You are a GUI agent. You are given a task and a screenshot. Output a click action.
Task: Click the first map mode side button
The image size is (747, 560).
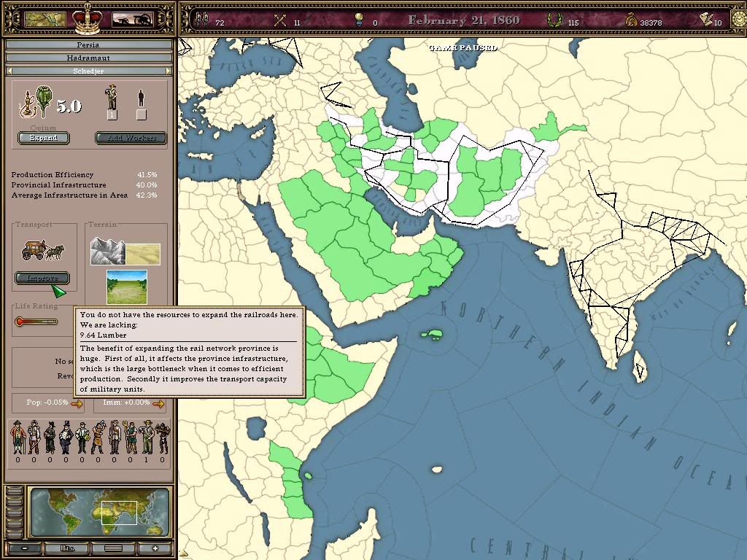coord(15,491)
